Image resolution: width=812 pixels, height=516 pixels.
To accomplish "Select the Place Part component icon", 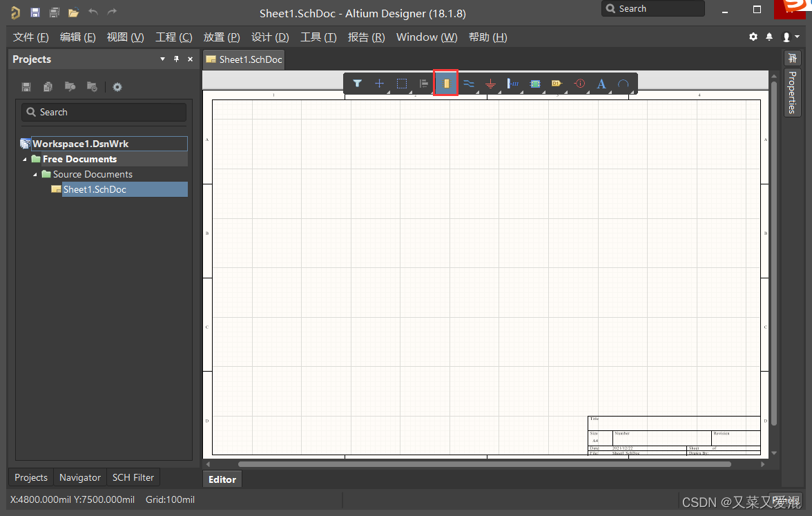I will click(x=446, y=84).
